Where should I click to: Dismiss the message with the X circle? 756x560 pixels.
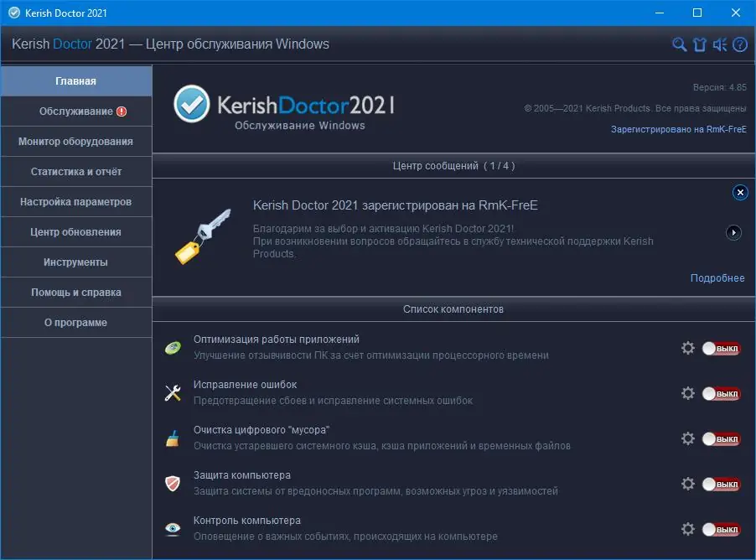coord(740,193)
